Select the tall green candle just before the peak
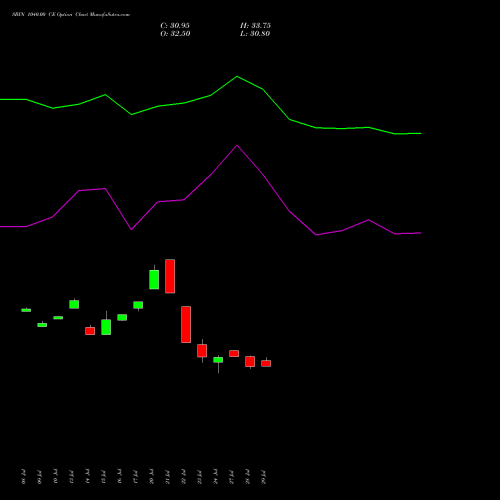Image resolution: width=500 pixels, height=500 pixels. pos(154,279)
